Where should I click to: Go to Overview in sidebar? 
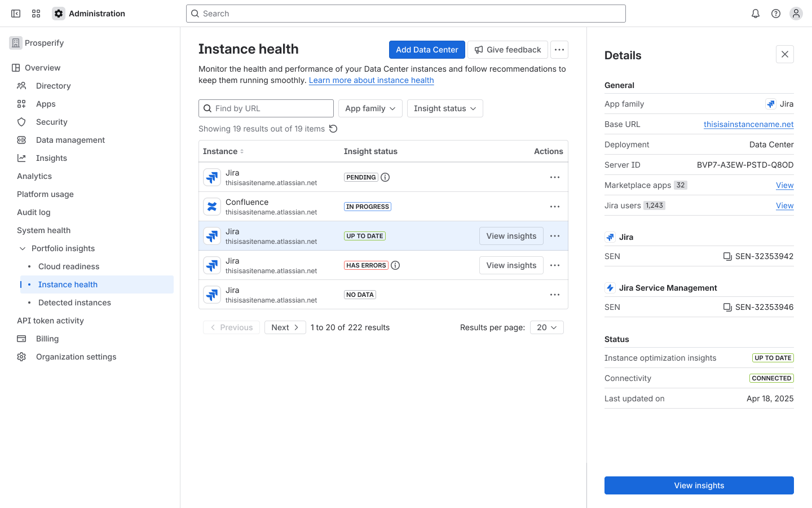tap(43, 68)
